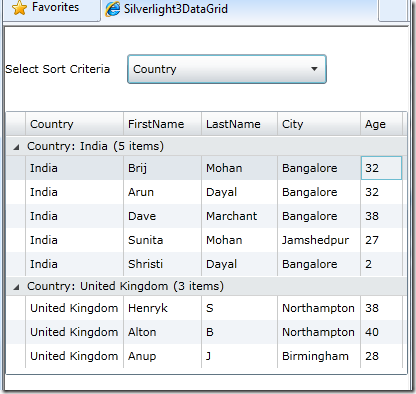Screen dimensions: 416x394
Task: Click the Favorites star icon
Action: click(x=19, y=8)
